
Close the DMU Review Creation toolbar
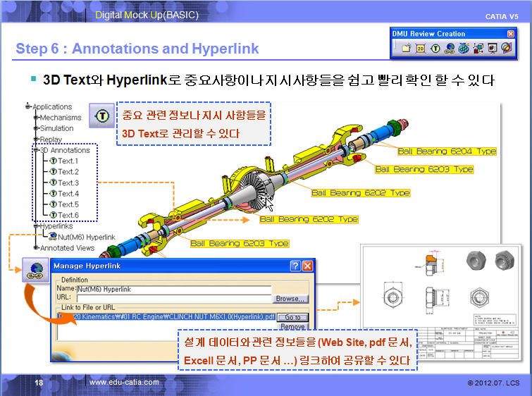(511, 34)
